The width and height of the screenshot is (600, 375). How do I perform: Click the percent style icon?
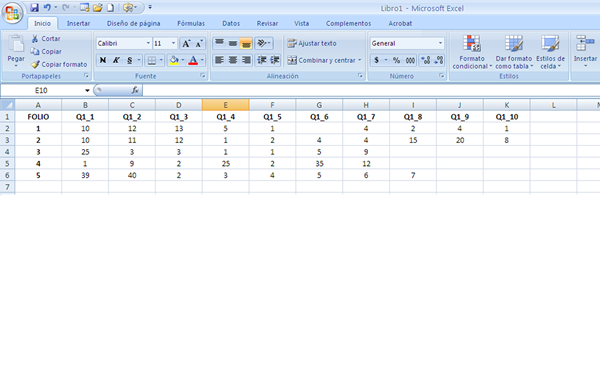(x=396, y=60)
